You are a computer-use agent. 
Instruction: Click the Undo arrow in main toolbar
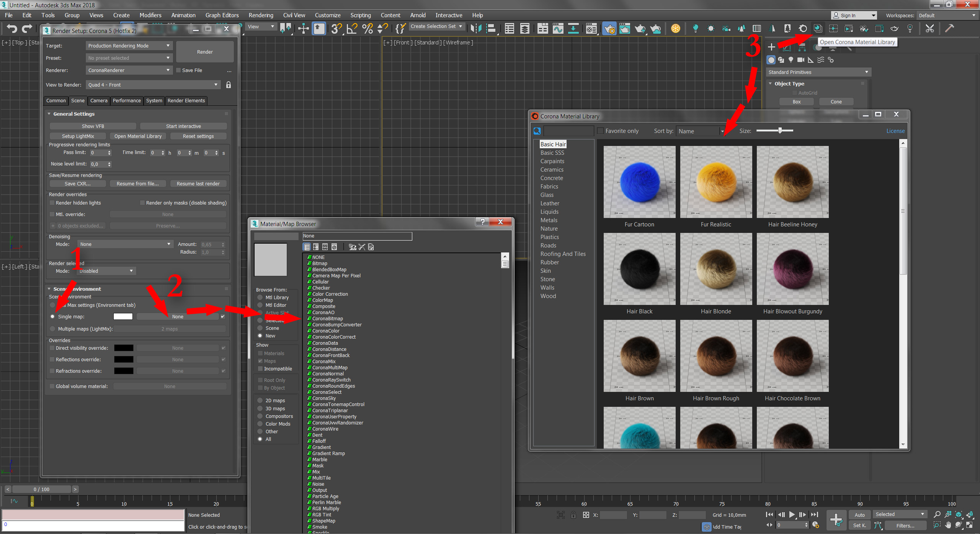tap(12, 29)
